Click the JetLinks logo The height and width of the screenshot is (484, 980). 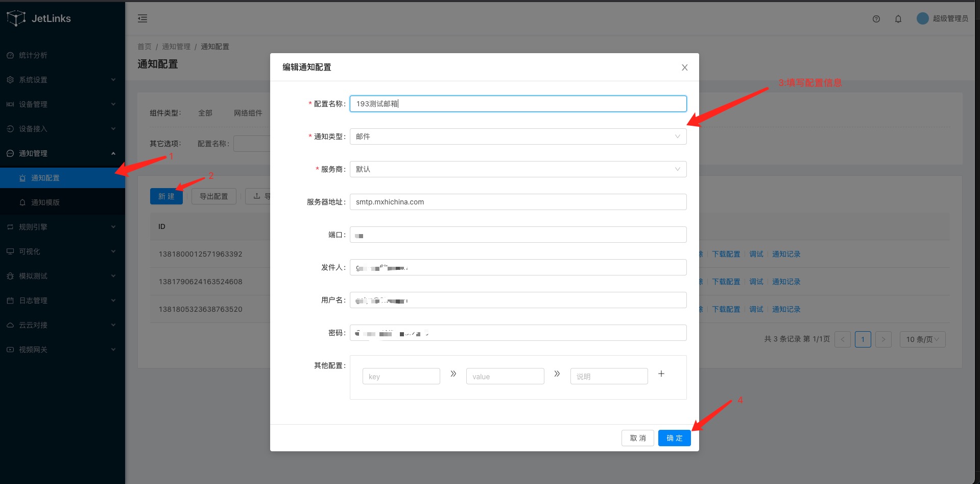[38, 18]
